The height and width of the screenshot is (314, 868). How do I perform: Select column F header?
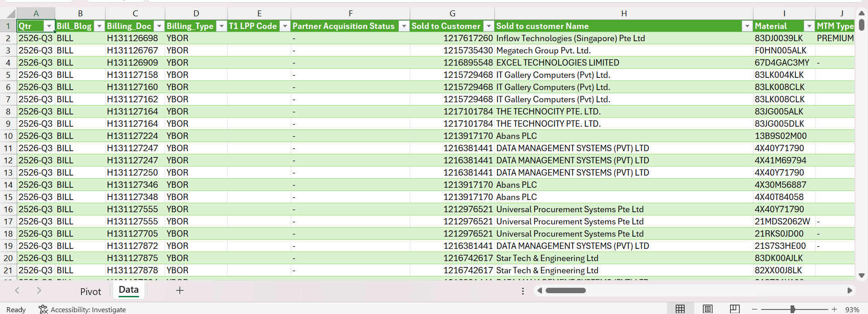pyautogui.click(x=350, y=14)
